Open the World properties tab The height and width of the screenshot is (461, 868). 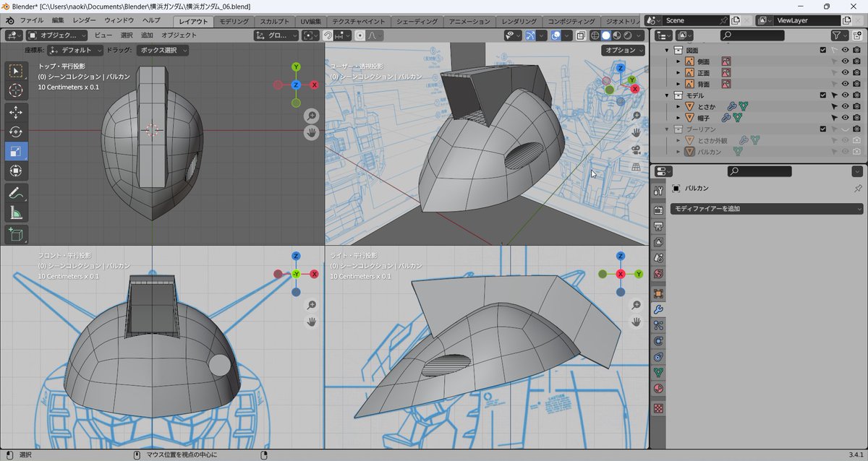(658, 274)
